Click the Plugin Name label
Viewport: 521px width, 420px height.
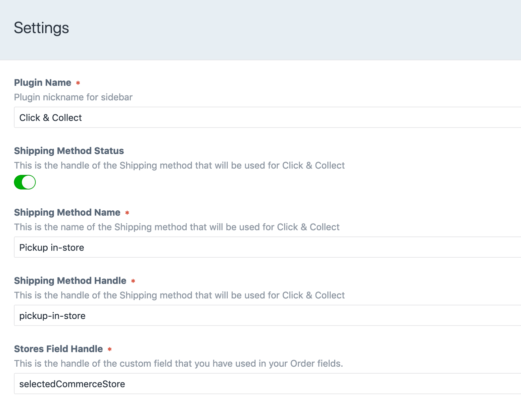pyautogui.click(x=43, y=82)
